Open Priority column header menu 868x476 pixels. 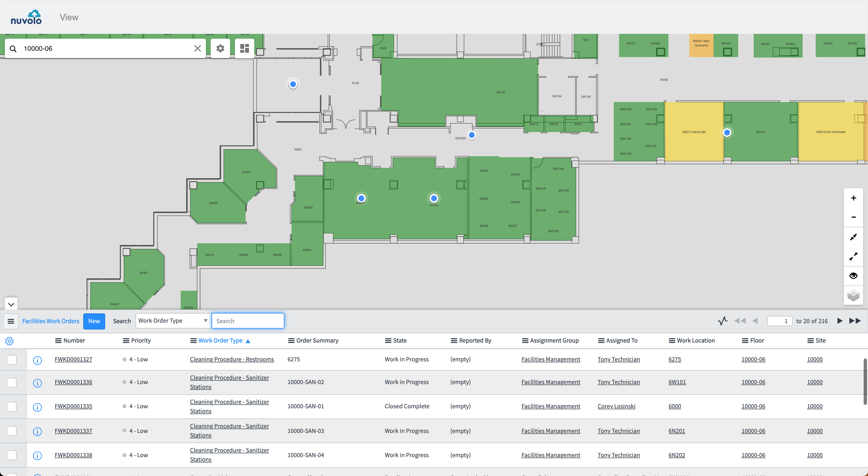(126, 341)
